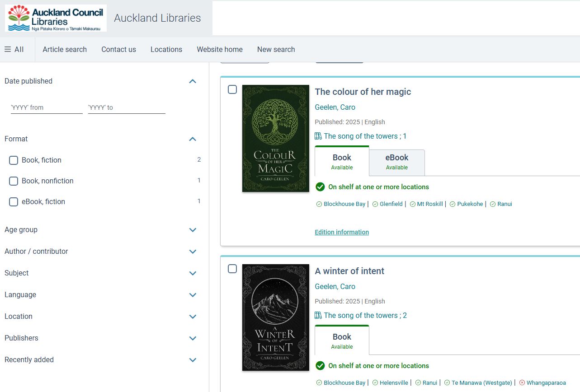The width and height of the screenshot is (580, 392).
Task: Expand the Location filter chevron
Action: coord(193,317)
